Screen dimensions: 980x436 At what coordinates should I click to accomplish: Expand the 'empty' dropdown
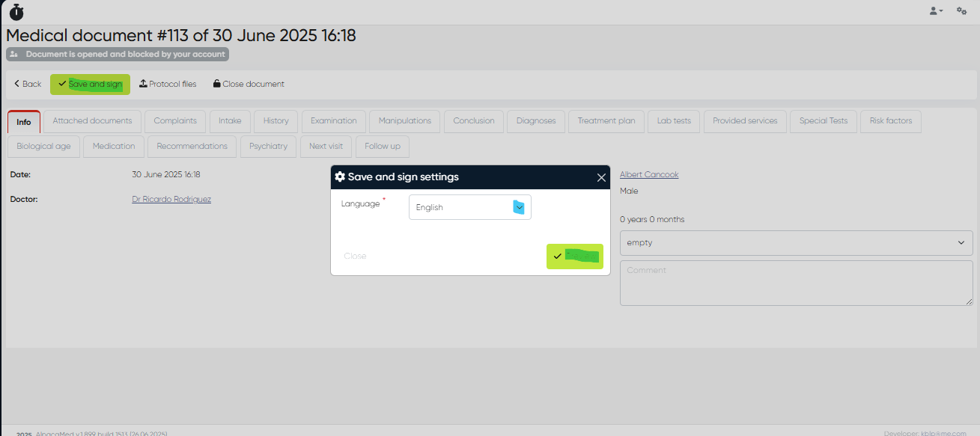pos(796,243)
